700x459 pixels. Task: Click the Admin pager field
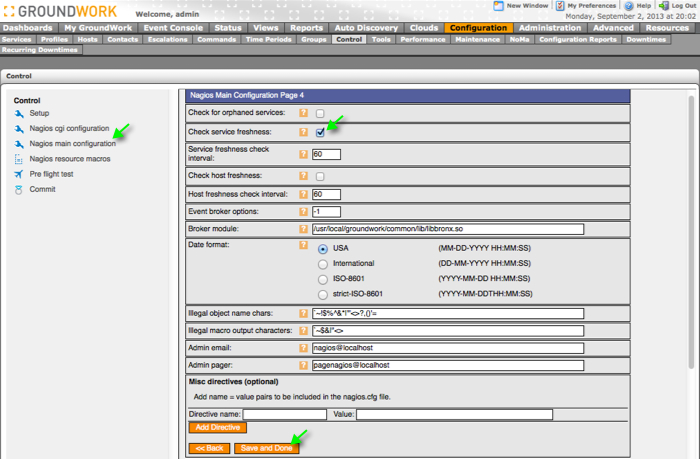[x=448, y=365]
